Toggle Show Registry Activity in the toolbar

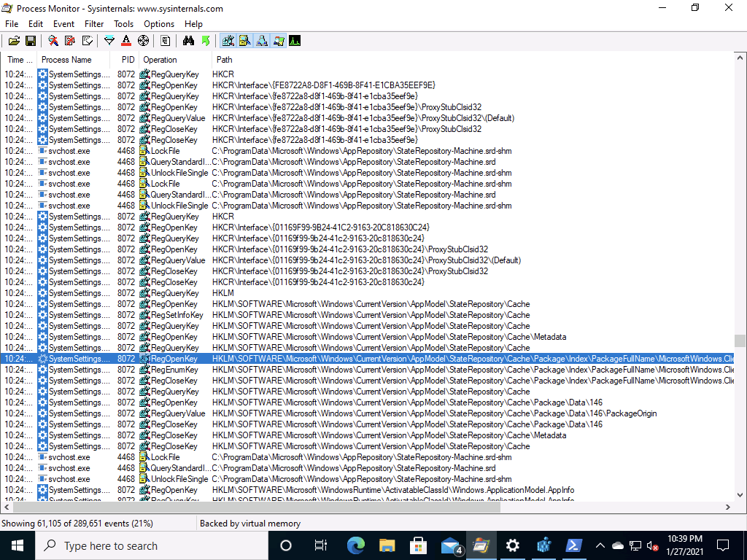[x=228, y=41]
